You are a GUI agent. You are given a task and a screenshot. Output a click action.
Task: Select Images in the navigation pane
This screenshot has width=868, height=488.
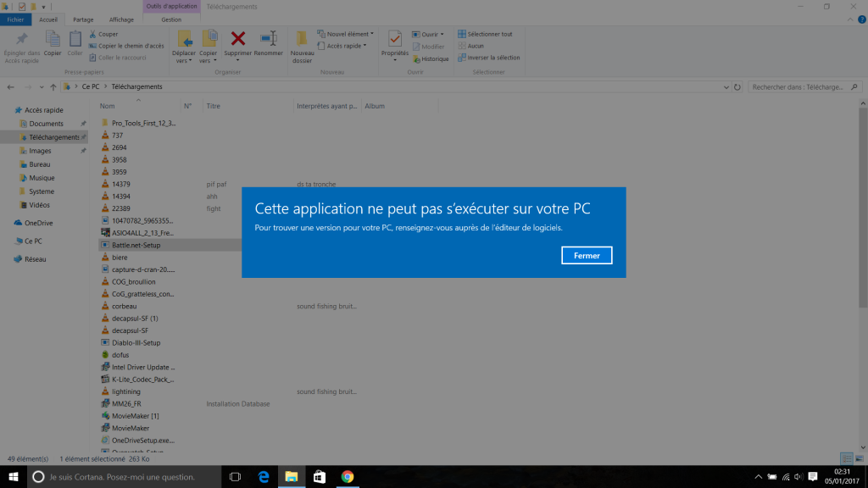tap(40, 151)
